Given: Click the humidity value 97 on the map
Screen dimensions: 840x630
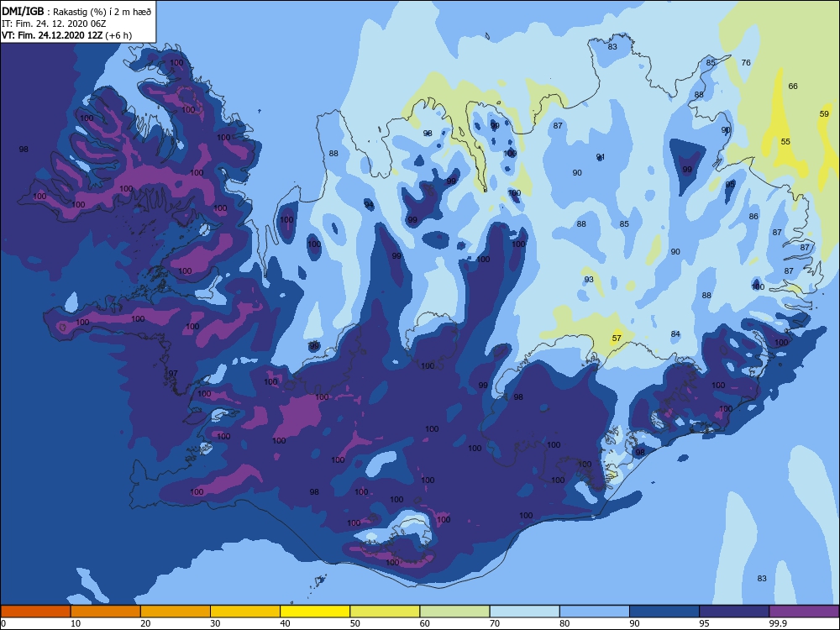Looking at the screenshot, I should click(x=173, y=374).
